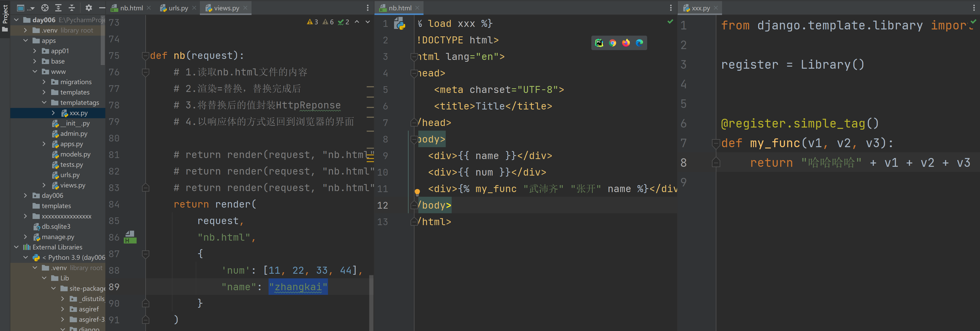Image resolution: width=980 pixels, height=331 pixels.
Task: Close the xxx.py tab
Action: tap(716, 7)
